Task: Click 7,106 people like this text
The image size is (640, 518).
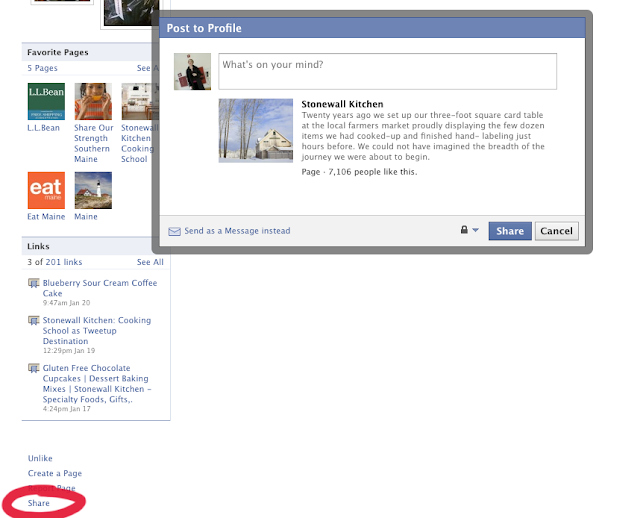Action: click(373, 172)
